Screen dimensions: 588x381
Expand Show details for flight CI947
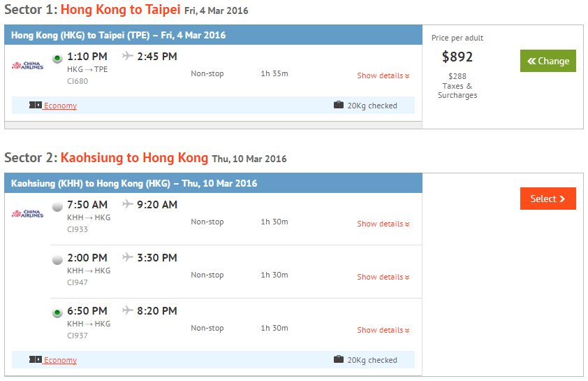tap(383, 277)
